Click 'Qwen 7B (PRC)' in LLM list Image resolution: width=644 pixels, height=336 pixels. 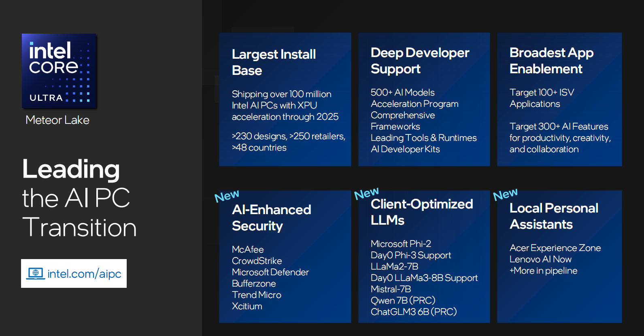403,300
